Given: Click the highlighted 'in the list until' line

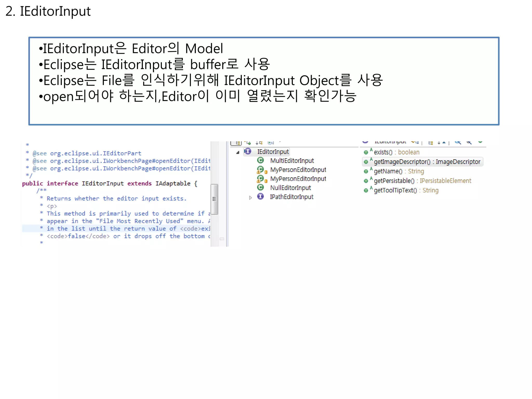Looking at the screenshot, I should [116, 229].
